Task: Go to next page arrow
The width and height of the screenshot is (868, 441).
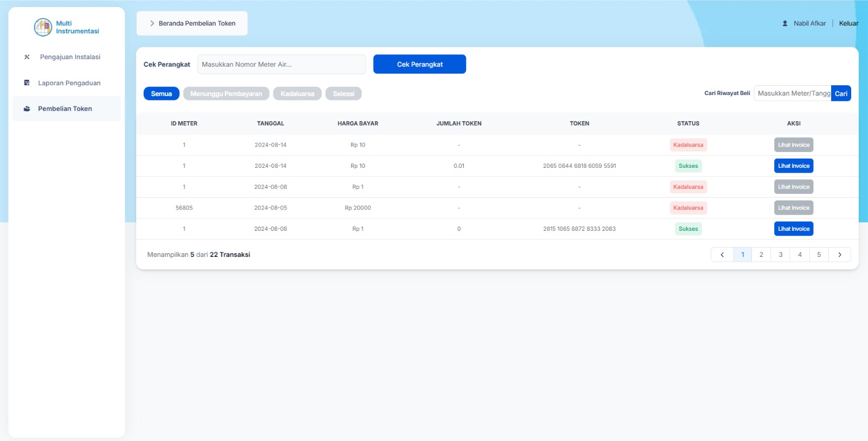Action: pyautogui.click(x=840, y=255)
